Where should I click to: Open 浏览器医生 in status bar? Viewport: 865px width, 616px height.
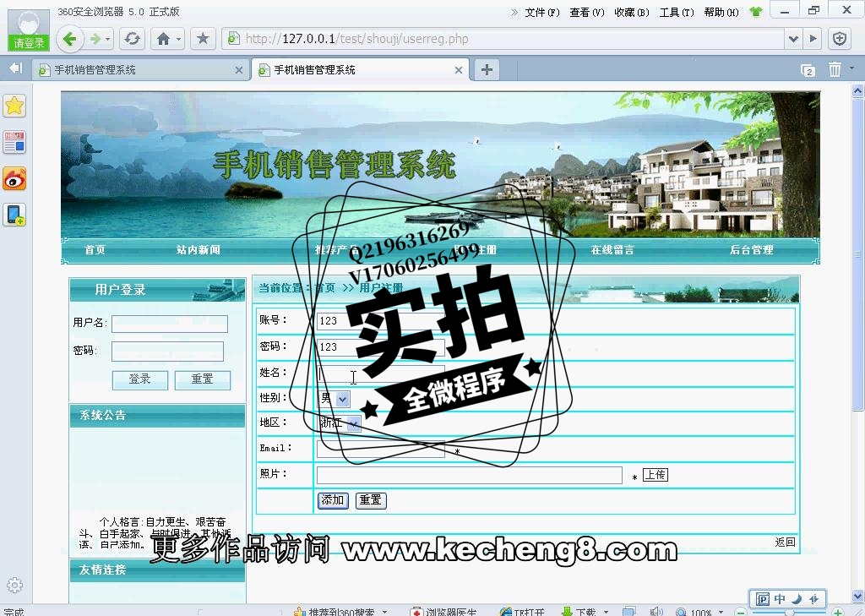point(444,612)
